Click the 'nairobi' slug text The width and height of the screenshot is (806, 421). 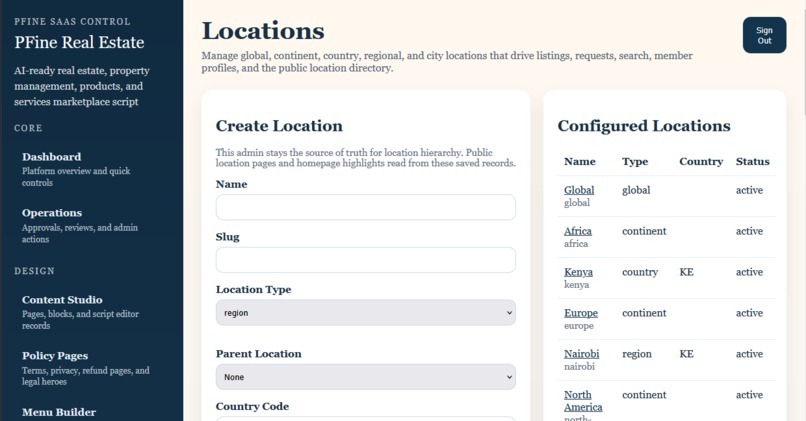pyautogui.click(x=579, y=367)
